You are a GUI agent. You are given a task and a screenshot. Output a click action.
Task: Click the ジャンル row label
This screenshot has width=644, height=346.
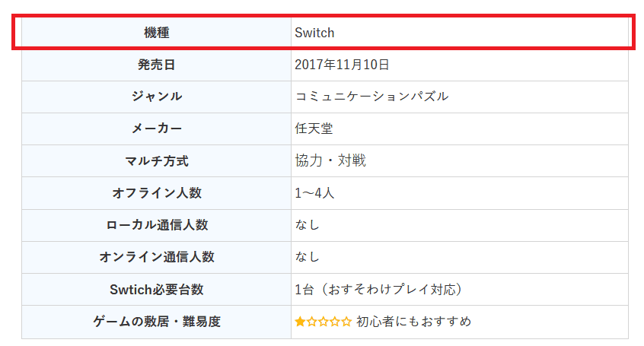(156, 97)
